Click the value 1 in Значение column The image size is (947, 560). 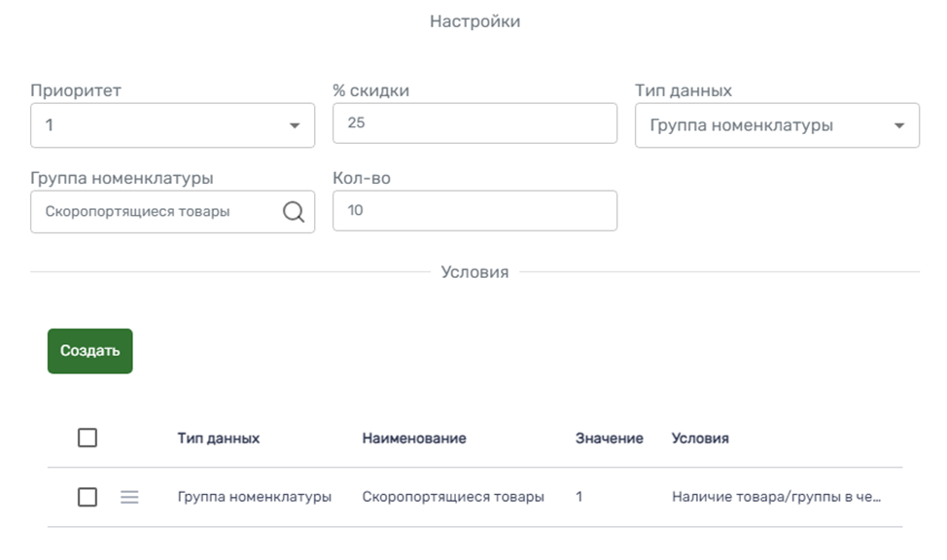[579, 497]
